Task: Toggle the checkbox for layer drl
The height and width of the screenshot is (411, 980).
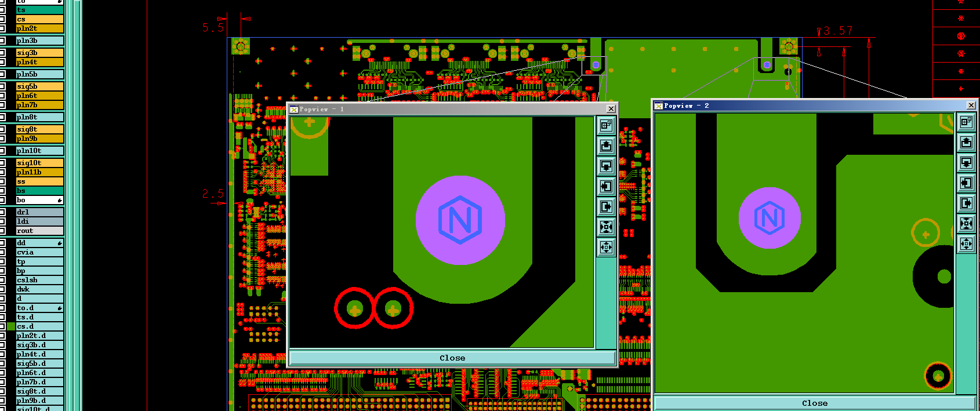Action: click(2, 212)
